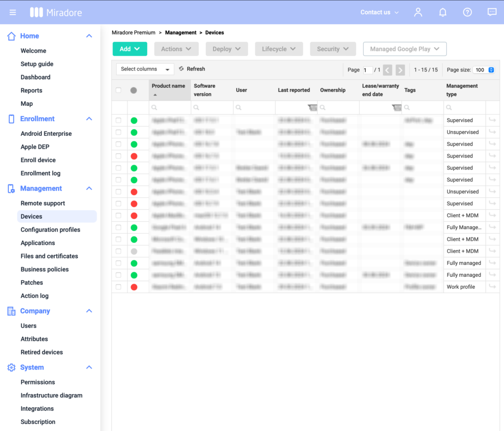Screen dimensions: 504x431
Task: Open Configuration profiles in sidebar
Action: coord(50,230)
